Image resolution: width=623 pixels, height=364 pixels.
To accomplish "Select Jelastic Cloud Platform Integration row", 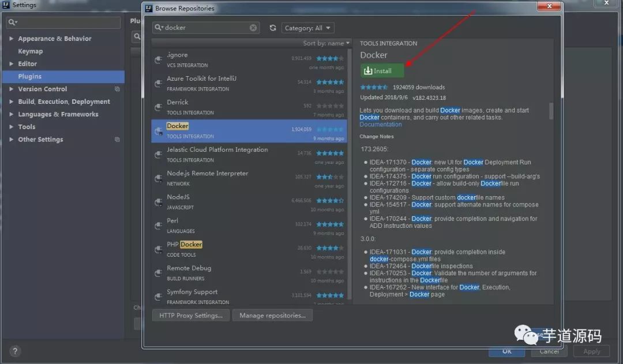I will (x=249, y=155).
